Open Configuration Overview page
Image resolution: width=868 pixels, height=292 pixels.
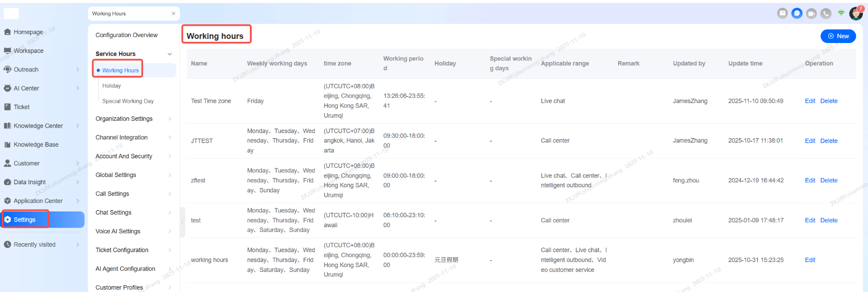pos(127,35)
